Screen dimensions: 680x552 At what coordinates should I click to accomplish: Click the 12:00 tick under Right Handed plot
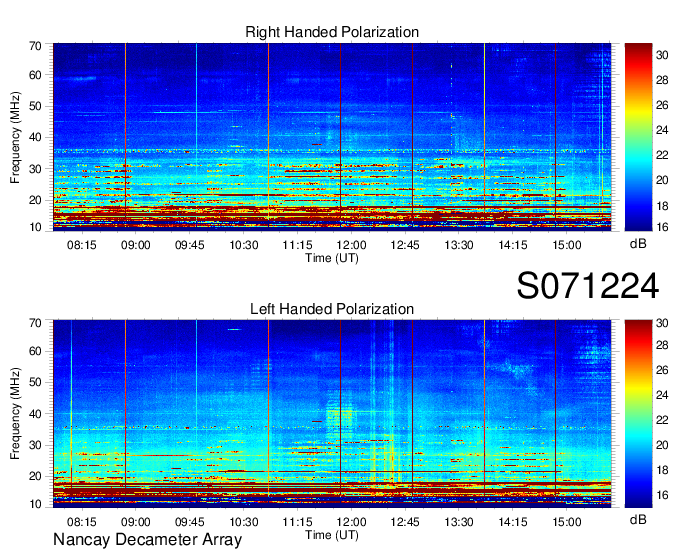351,245
